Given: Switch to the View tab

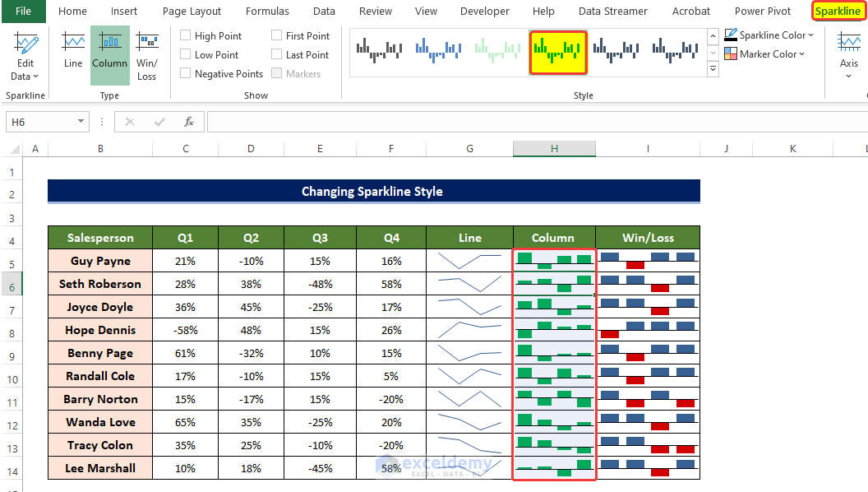Looking at the screenshot, I should pos(426,11).
